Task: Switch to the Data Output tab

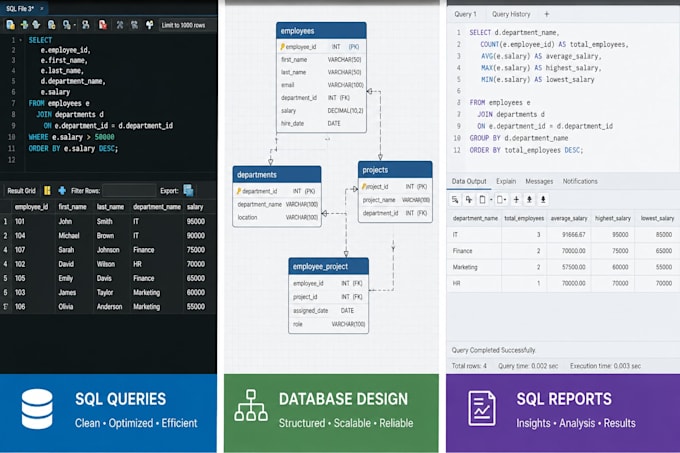Action: (469, 181)
